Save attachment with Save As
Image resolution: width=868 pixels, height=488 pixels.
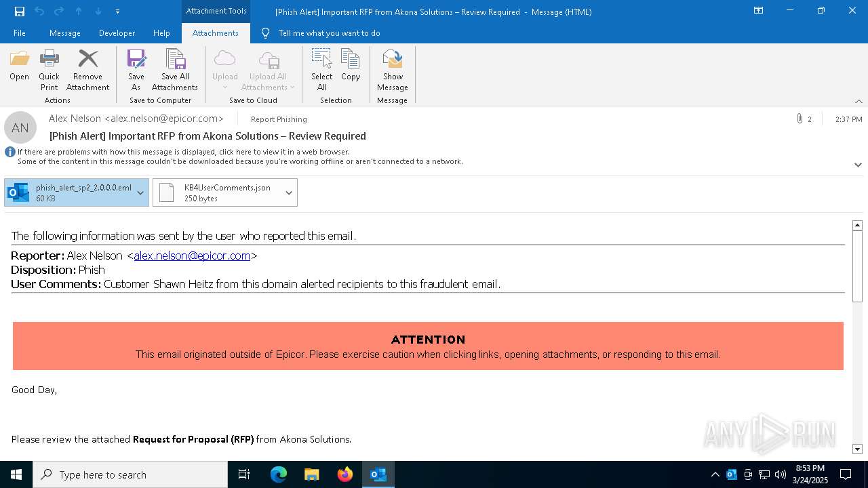136,70
